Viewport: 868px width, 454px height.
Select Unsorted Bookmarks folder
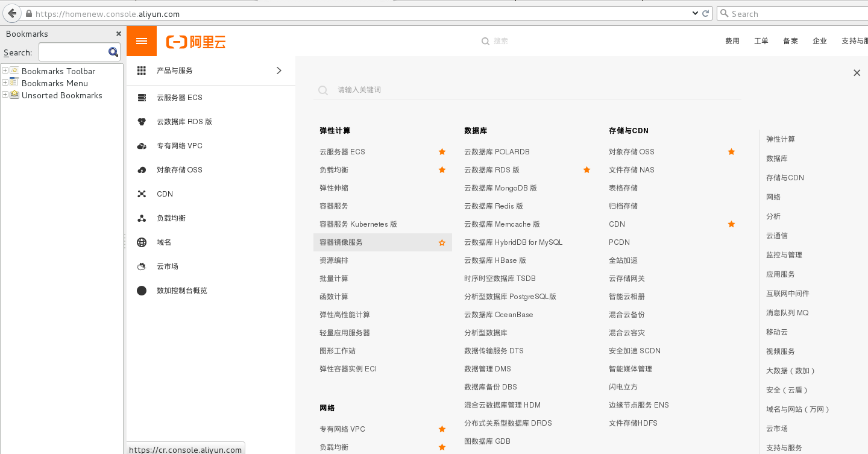[x=62, y=95]
